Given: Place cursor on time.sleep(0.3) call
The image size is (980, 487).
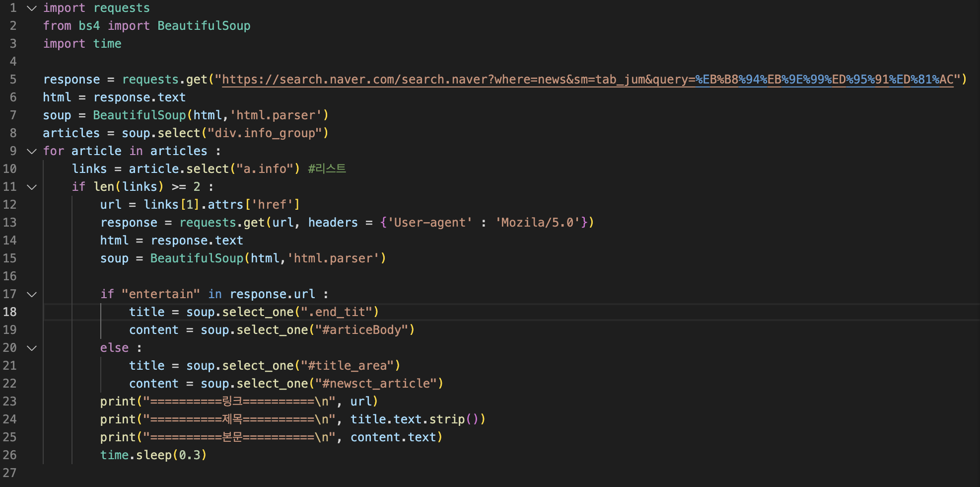Looking at the screenshot, I should pyautogui.click(x=153, y=455).
